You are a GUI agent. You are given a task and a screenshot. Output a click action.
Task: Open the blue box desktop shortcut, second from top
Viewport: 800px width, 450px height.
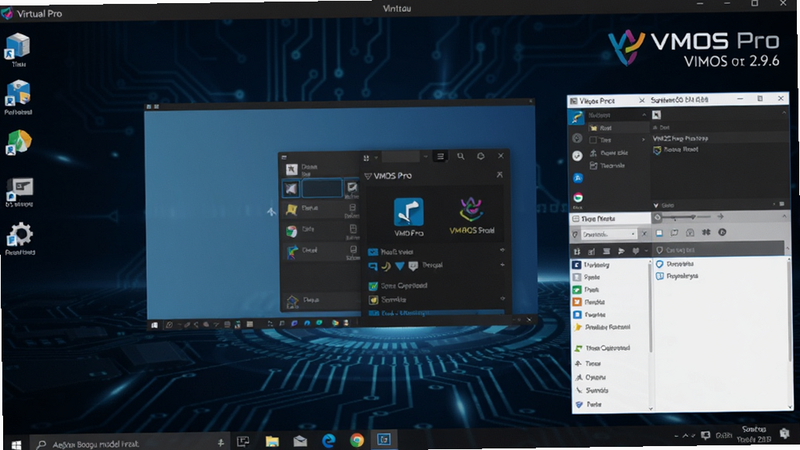click(18, 97)
